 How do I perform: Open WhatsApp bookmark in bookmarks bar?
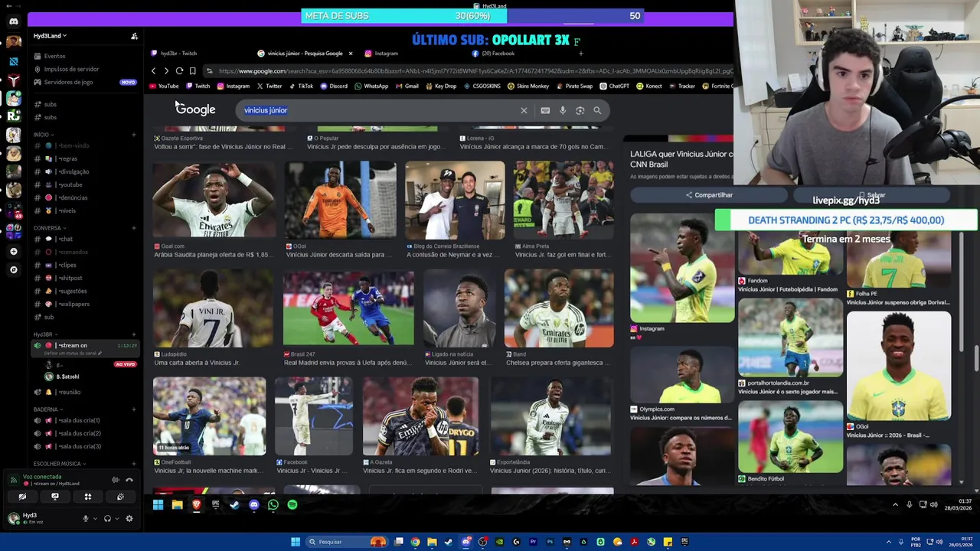pos(371,86)
